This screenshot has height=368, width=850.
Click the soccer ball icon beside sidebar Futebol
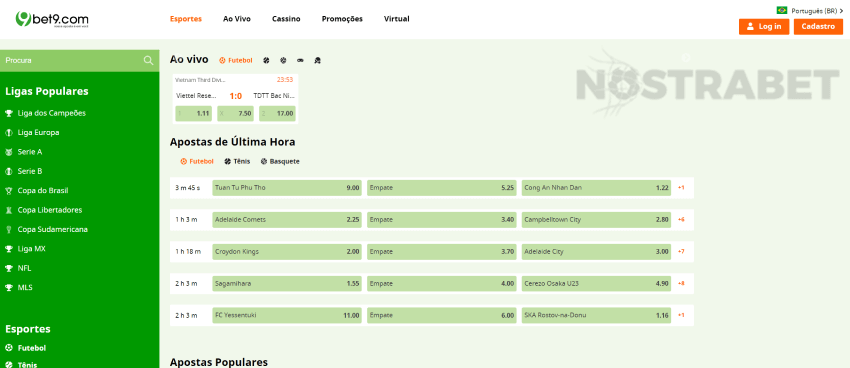pos(9,348)
